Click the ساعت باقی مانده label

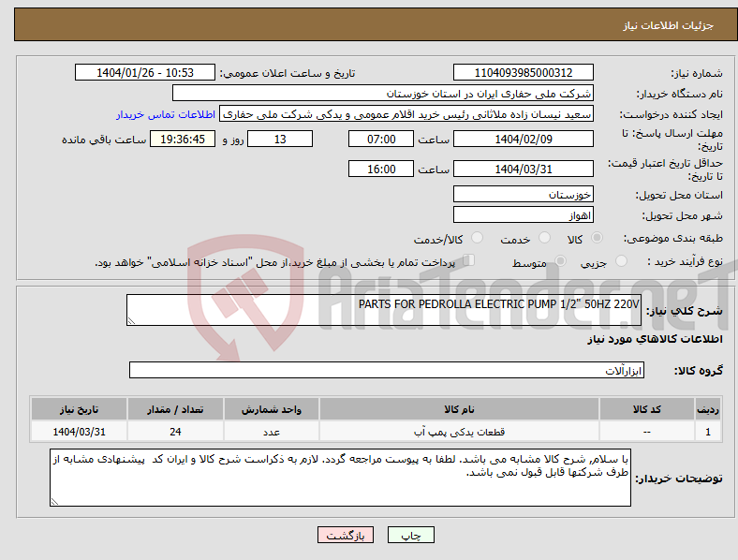(x=104, y=140)
